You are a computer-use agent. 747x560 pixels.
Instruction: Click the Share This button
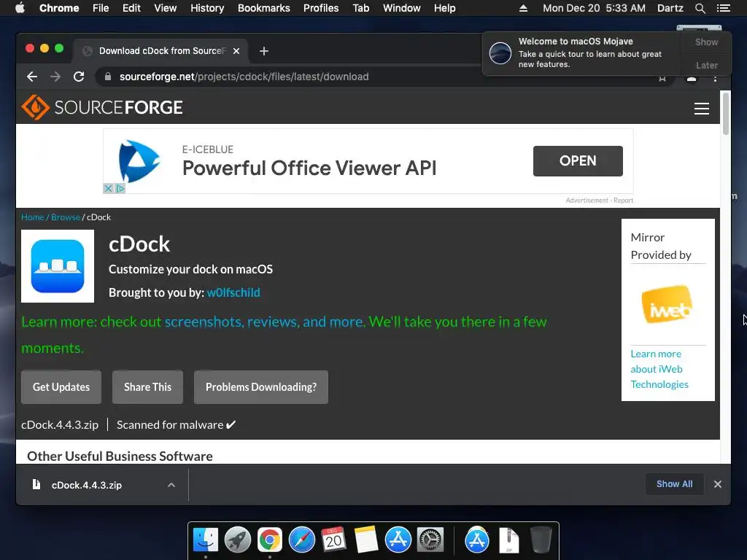click(147, 387)
